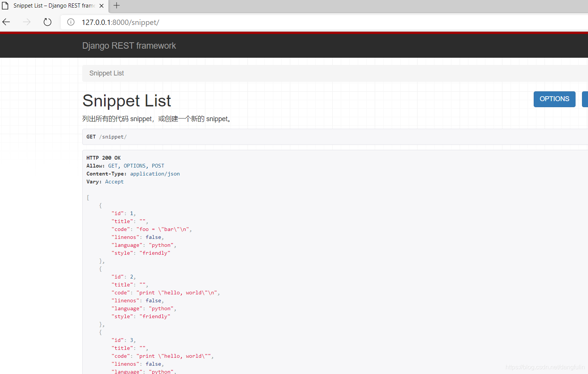Click the Allow: GET, OPTIONS, POST header
Viewport: 588px width, 374px height.
coord(125,166)
